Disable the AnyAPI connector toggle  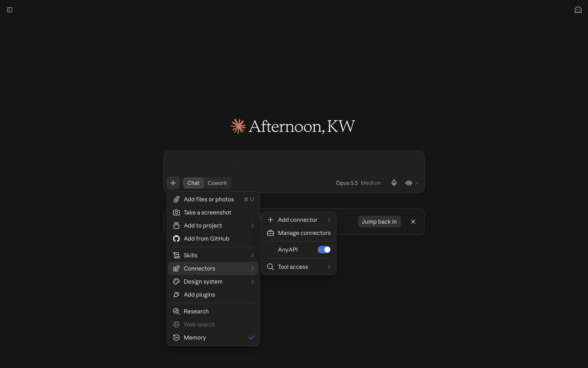(x=324, y=250)
